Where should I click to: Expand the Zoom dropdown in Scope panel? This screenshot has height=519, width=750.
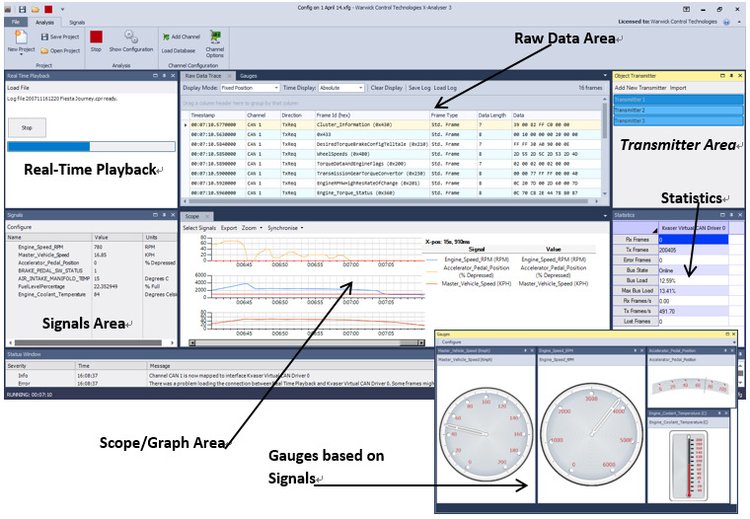[253, 228]
